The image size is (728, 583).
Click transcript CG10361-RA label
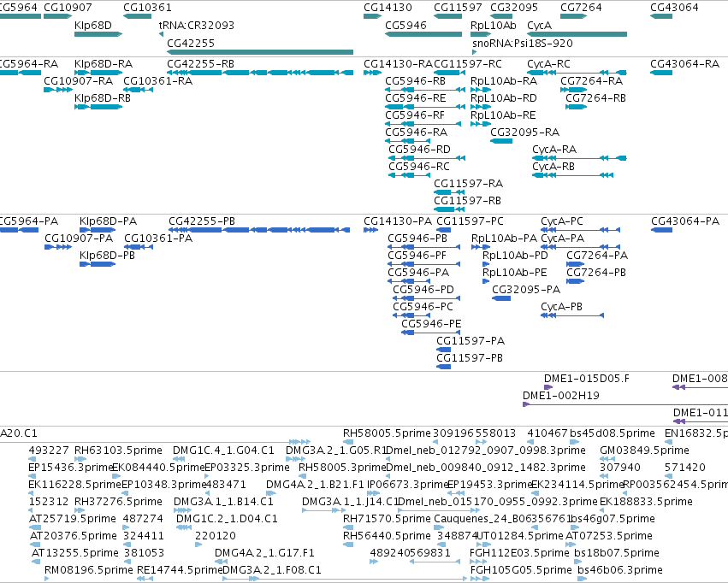(x=158, y=80)
